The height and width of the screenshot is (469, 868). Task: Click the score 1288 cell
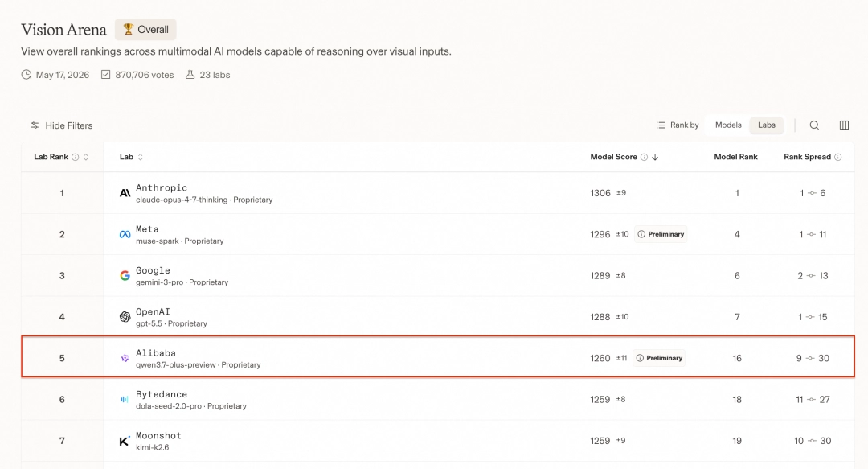point(600,316)
